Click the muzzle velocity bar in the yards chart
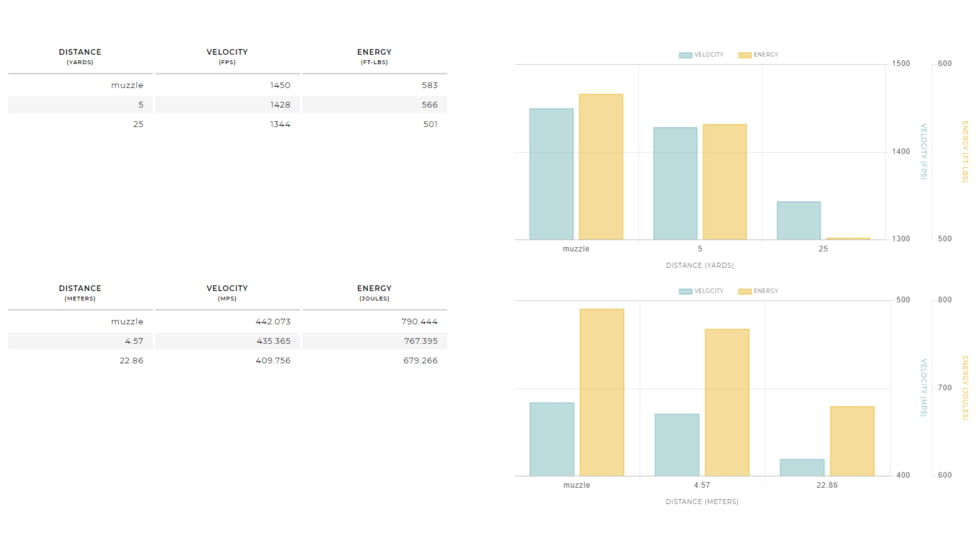Screen dimensions: 978x550 point(551,174)
